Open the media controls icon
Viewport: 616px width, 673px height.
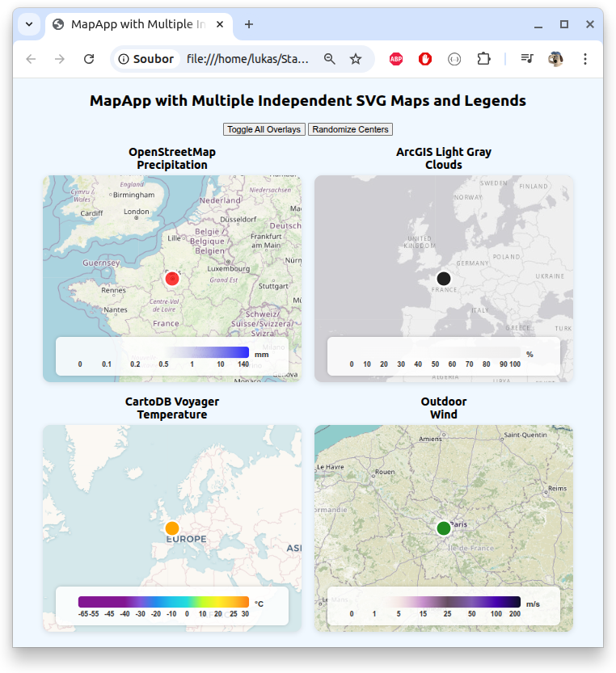[526, 59]
